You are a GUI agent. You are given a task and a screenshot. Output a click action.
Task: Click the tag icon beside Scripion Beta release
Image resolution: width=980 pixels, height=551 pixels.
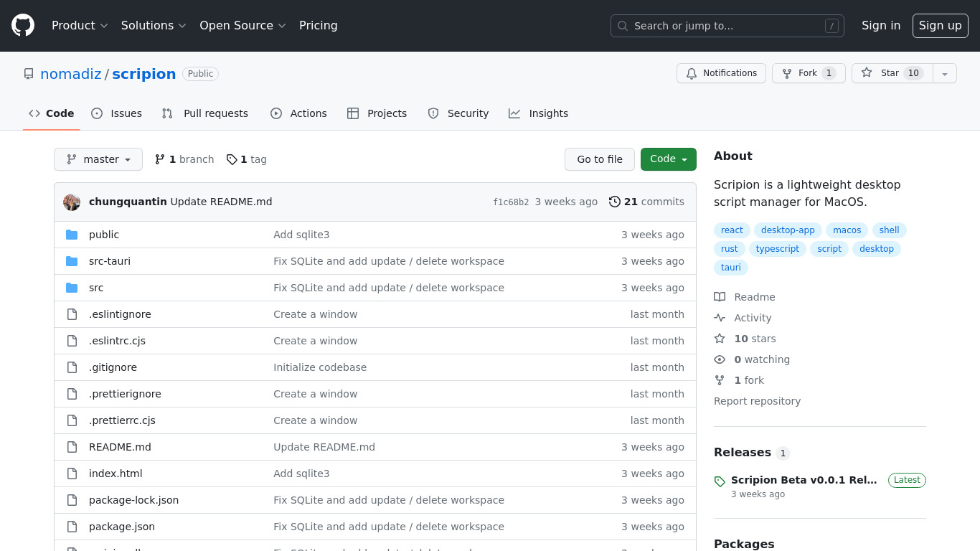click(720, 481)
